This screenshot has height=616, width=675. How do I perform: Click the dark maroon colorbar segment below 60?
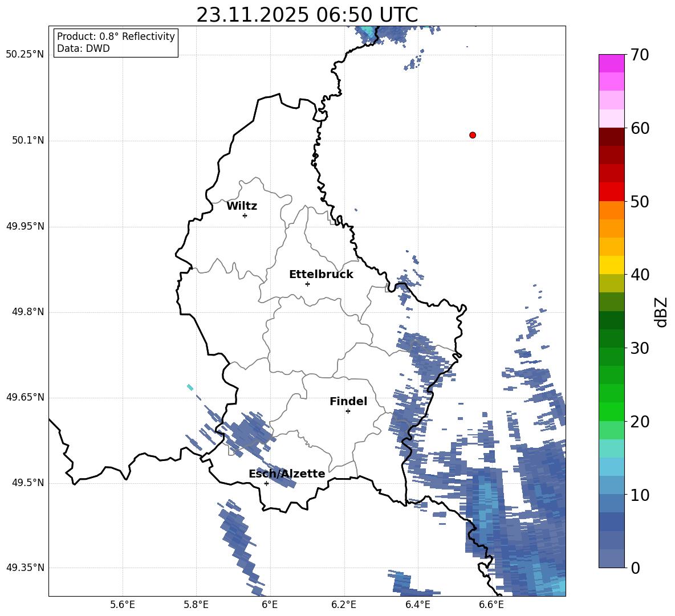pyautogui.click(x=611, y=136)
